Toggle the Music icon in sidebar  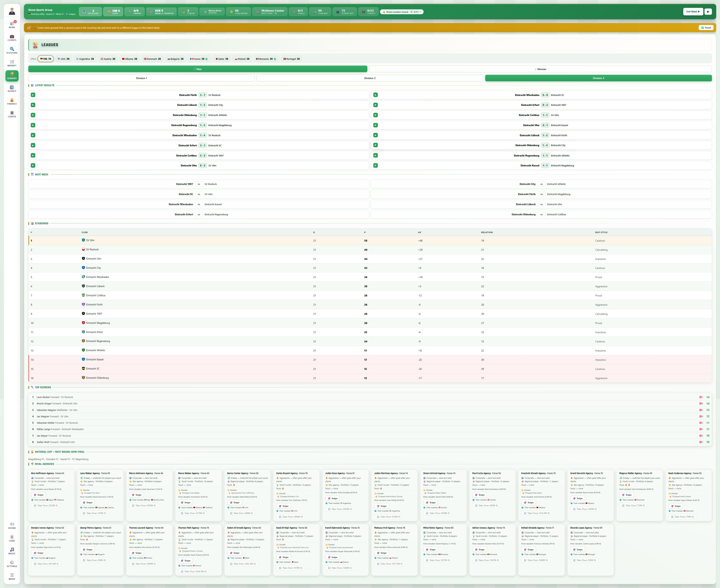[x=12, y=551]
